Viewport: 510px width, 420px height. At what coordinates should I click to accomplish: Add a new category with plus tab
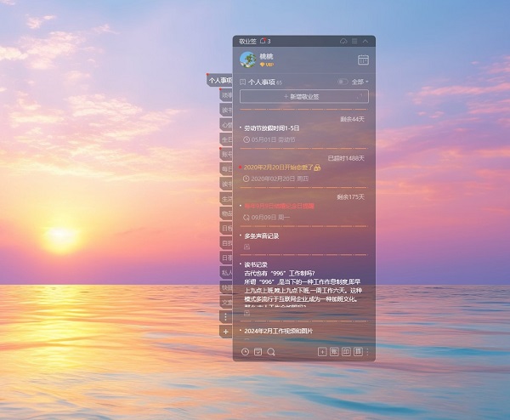(x=226, y=332)
